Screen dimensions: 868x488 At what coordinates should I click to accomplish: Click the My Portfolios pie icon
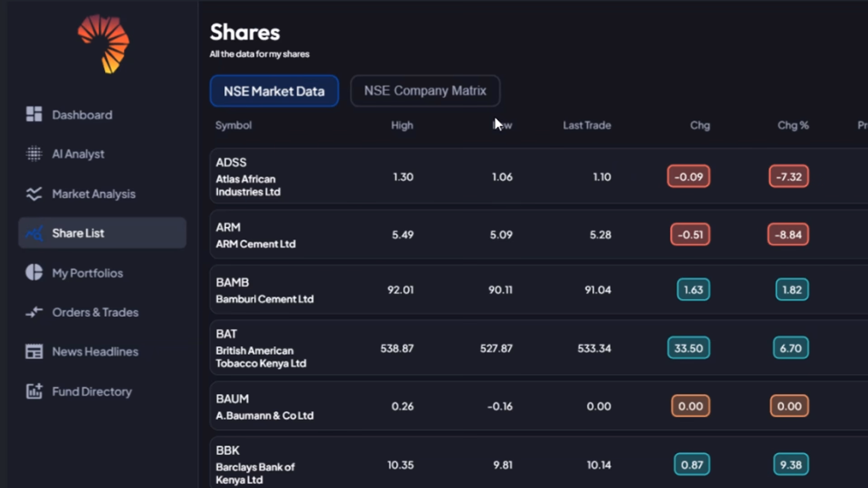click(x=34, y=272)
